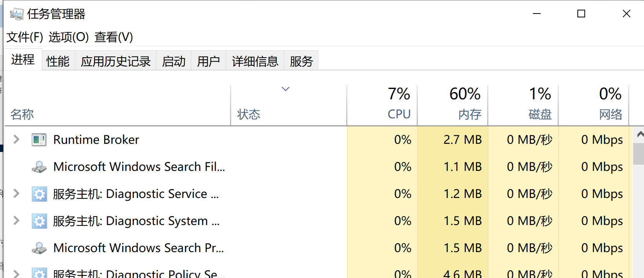Expand the Diagnostic Service host group
Image resolution: width=644 pixels, height=278 pixels.
(x=16, y=193)
